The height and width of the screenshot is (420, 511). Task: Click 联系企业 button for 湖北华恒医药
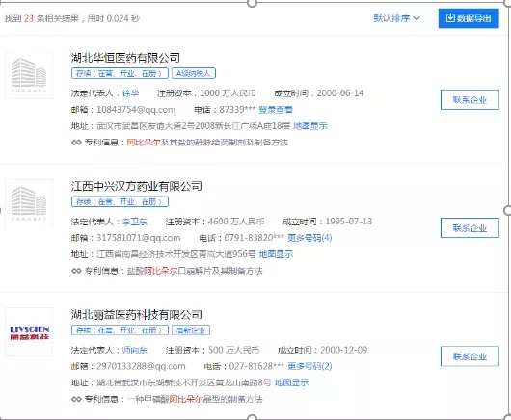pos(470,99)
